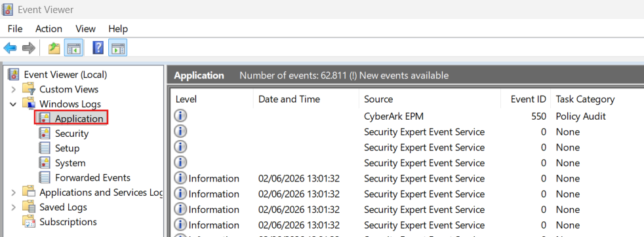Click the Forward arrow toolbar icon
The image size is (644, 237).
(28, 48)
